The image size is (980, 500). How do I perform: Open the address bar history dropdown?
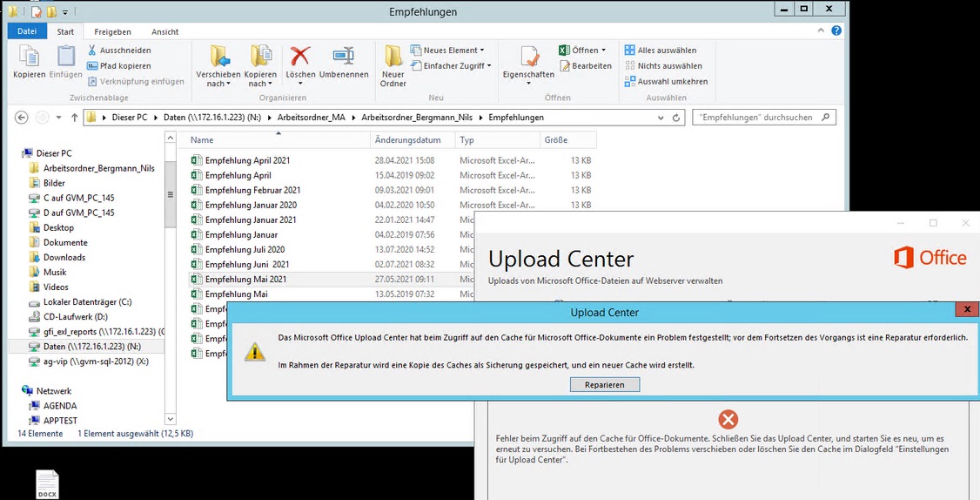(661, 118)
